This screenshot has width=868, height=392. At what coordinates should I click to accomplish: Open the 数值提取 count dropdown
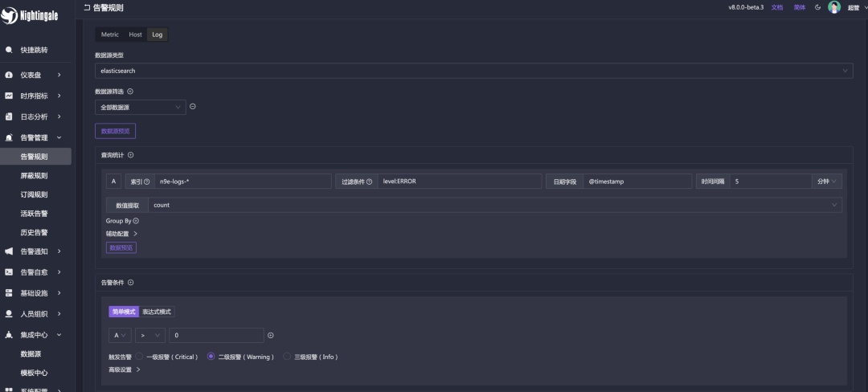tap(495, 205)
